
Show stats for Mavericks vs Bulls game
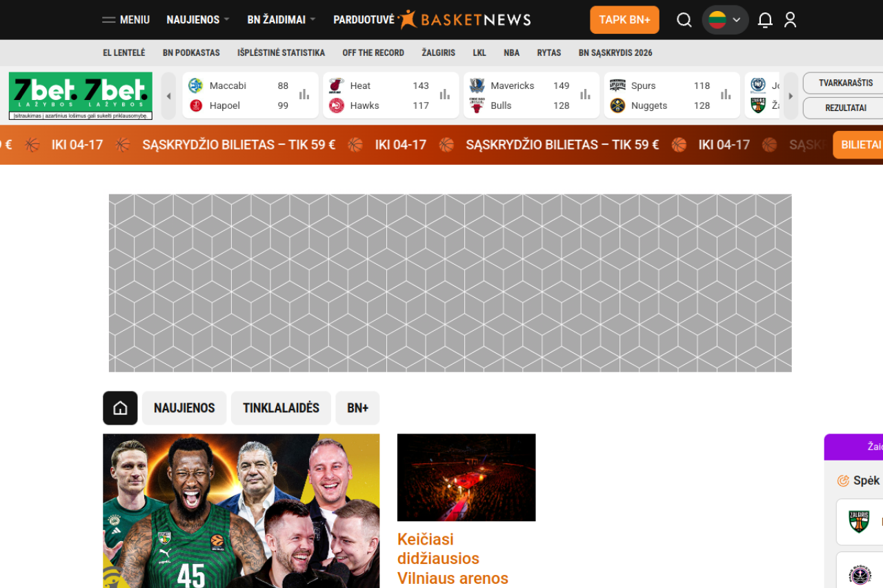(x=586, y=95)
